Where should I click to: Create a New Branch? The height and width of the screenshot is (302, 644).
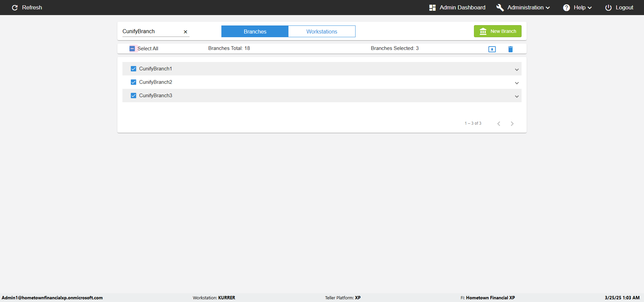pos(498,31)
